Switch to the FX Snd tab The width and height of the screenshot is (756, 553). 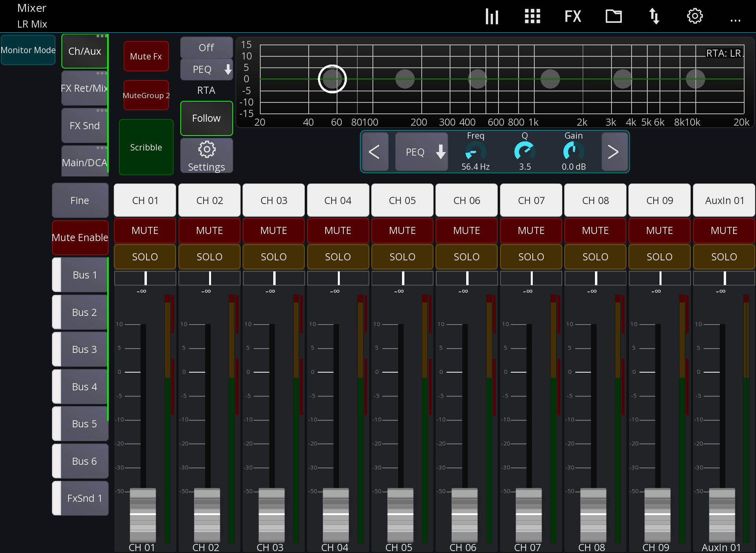84,125
